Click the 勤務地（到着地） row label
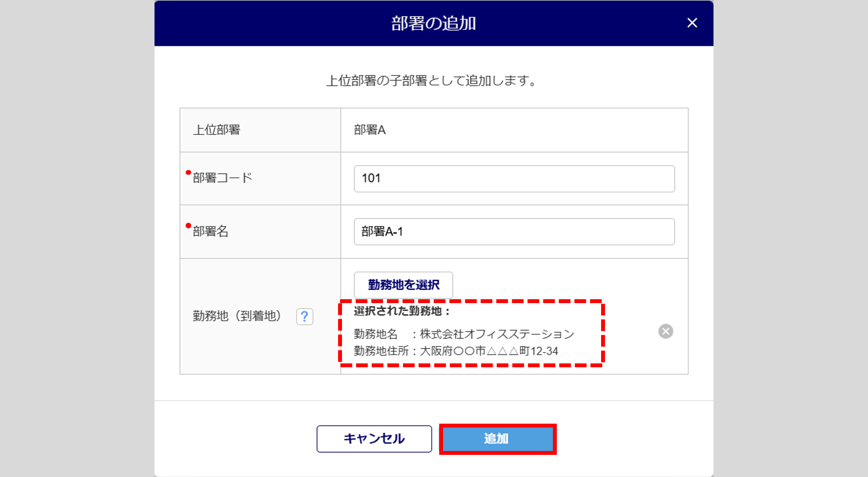The image size is (868, 477). pyautogui.click(x=237, y=316)
